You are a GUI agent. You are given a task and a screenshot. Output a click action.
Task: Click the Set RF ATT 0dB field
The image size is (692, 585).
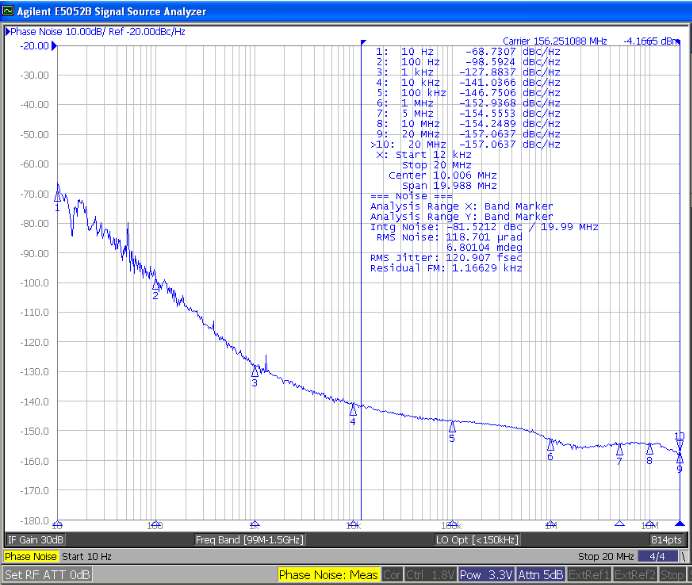[x=47, y=575]
